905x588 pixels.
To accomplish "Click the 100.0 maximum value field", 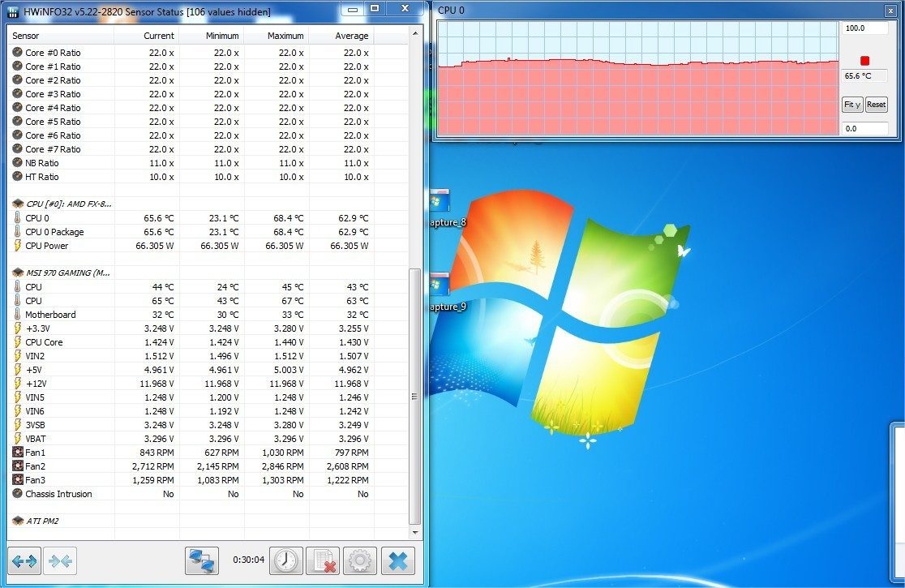I will tap(864, 28).
